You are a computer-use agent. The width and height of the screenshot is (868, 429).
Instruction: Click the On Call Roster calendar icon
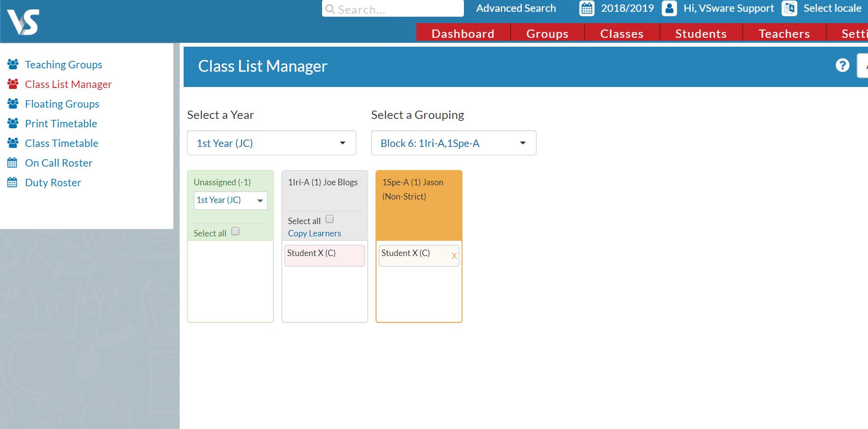(x=12, y=162)
